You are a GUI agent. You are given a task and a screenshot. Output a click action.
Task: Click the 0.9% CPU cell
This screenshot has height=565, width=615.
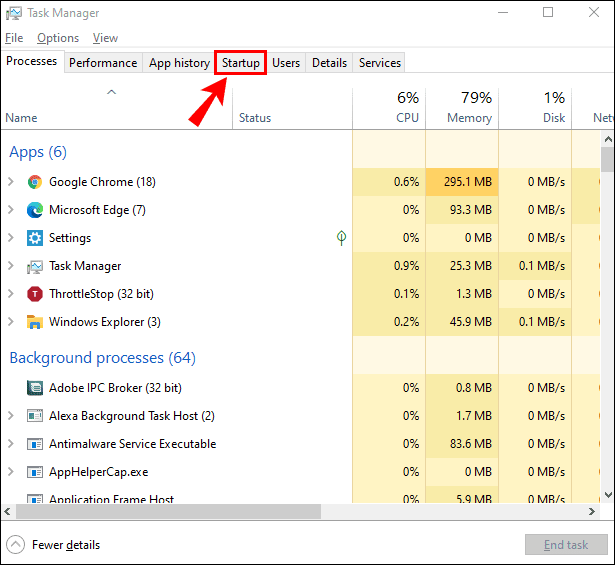pos(389,266)
